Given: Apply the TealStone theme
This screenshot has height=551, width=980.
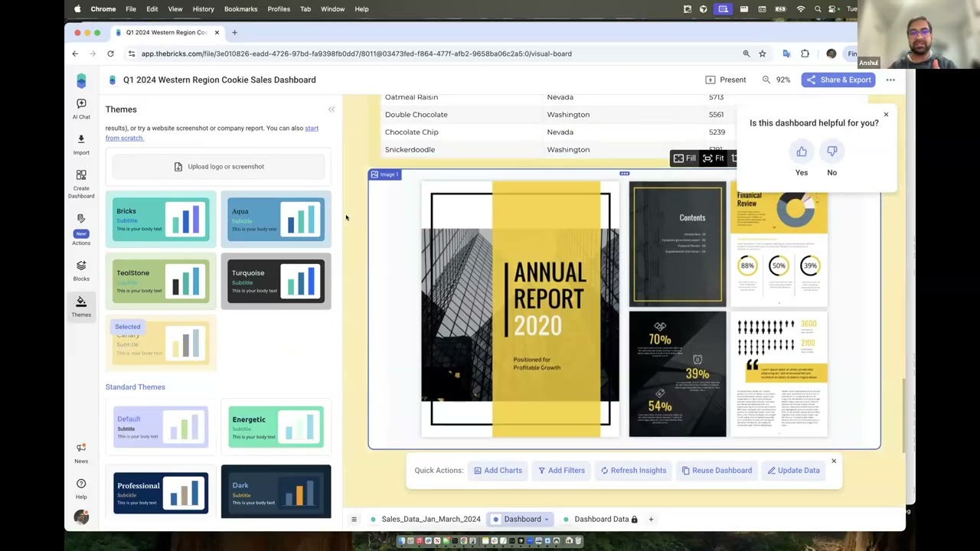Looking at the screenshot, I should (x=161, y=281).
